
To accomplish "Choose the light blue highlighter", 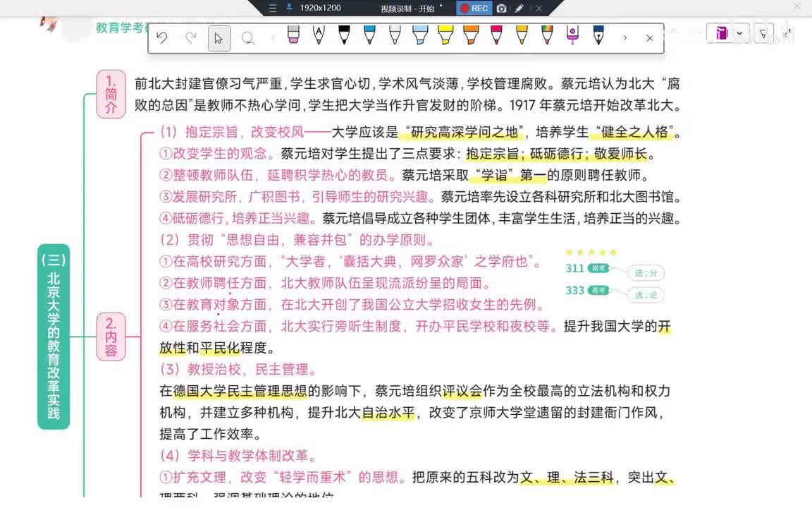I will [x=420, y=35].
